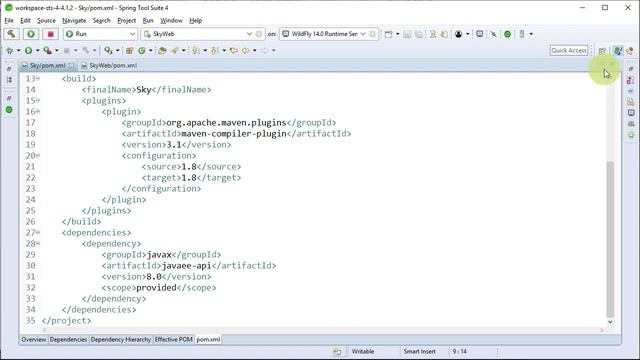Open the Source menu
Image resolution: width=640 pixels, height=360 pixels.
(46, 20)
